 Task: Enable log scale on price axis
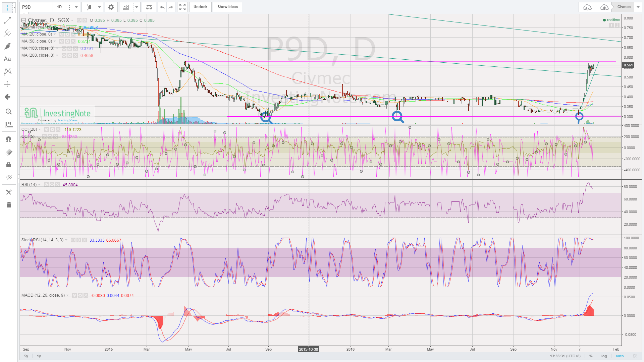604,356
